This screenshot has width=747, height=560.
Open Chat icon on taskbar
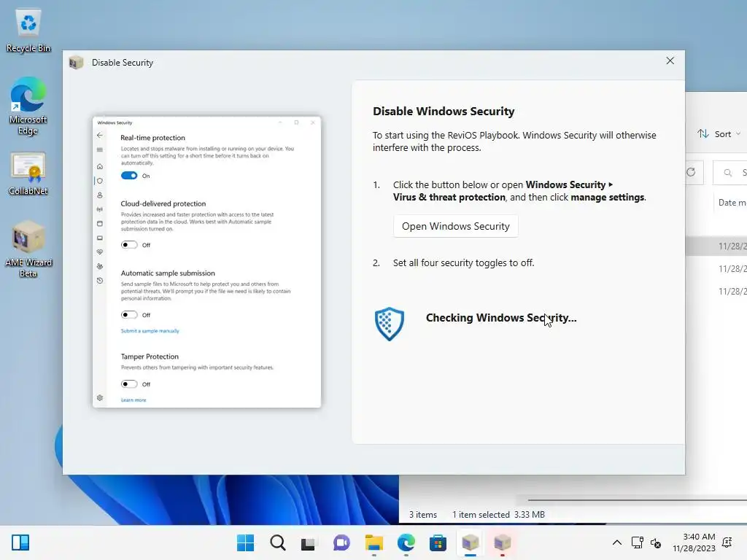pos(341,542)
